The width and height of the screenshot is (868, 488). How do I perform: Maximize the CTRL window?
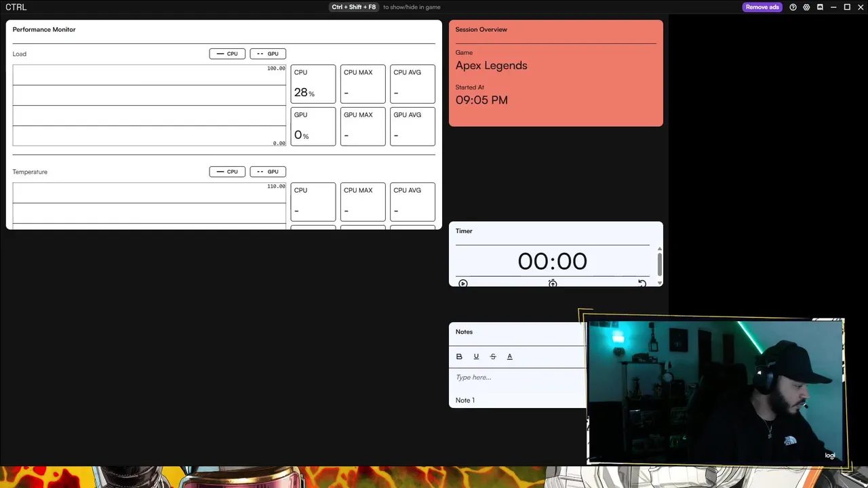tap(847, 7)
